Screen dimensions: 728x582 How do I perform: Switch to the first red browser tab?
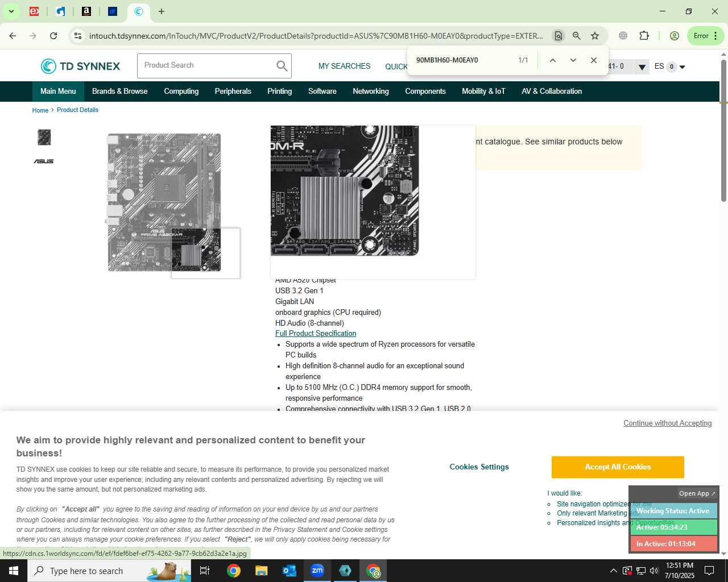[x=34, y=11]
